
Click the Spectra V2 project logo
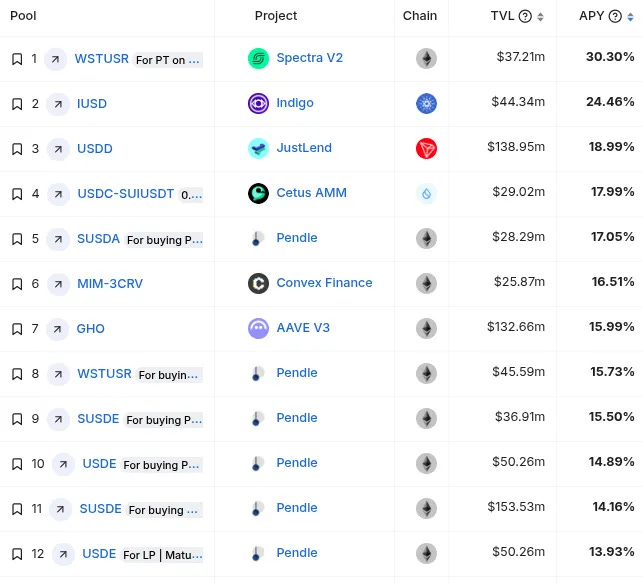[x=258, y=58]
